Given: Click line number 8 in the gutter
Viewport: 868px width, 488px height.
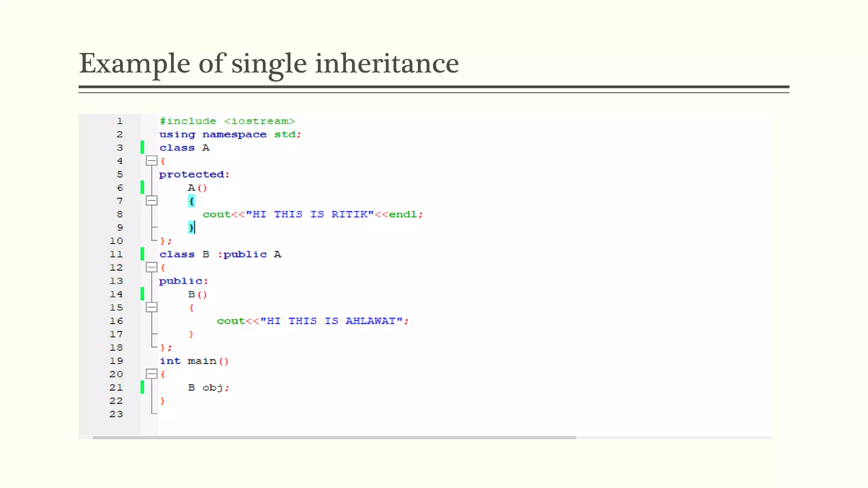Looking at the screenshot, I should pos(120,214).
